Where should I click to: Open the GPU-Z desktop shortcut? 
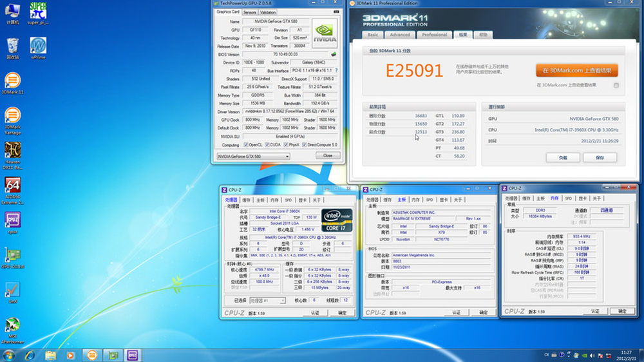12,258
